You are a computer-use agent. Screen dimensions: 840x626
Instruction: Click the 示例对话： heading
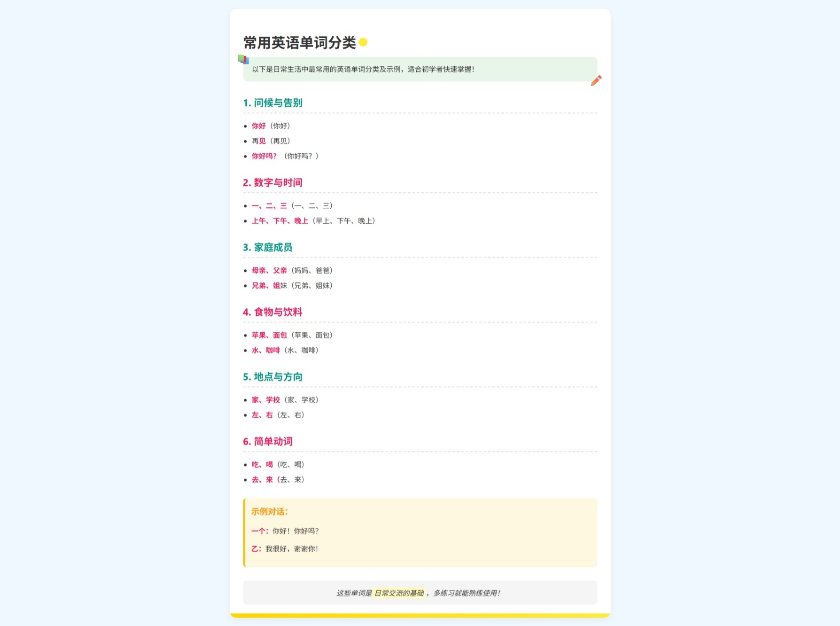(270, 512)
